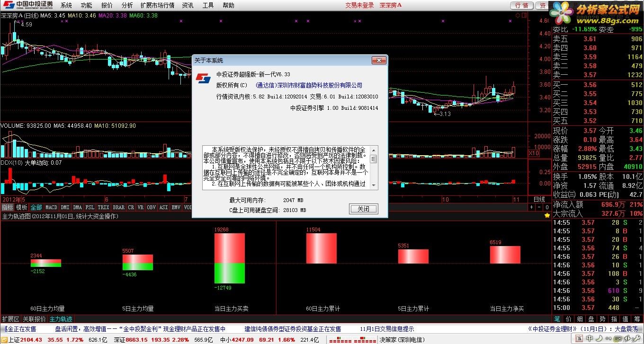644x344 pixels.
Task: Open the 深圳市财富趋势科技股份有限公司 link
Action: coord(309,85)
